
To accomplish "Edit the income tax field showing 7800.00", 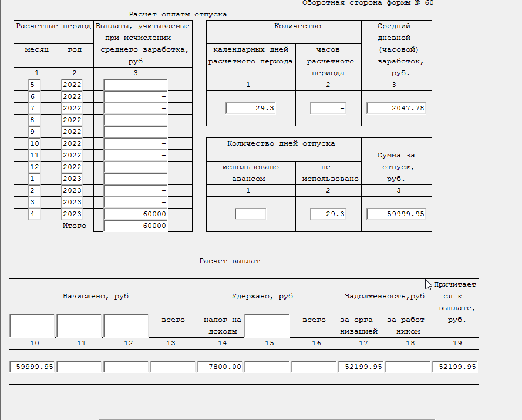I will [220, 367].
